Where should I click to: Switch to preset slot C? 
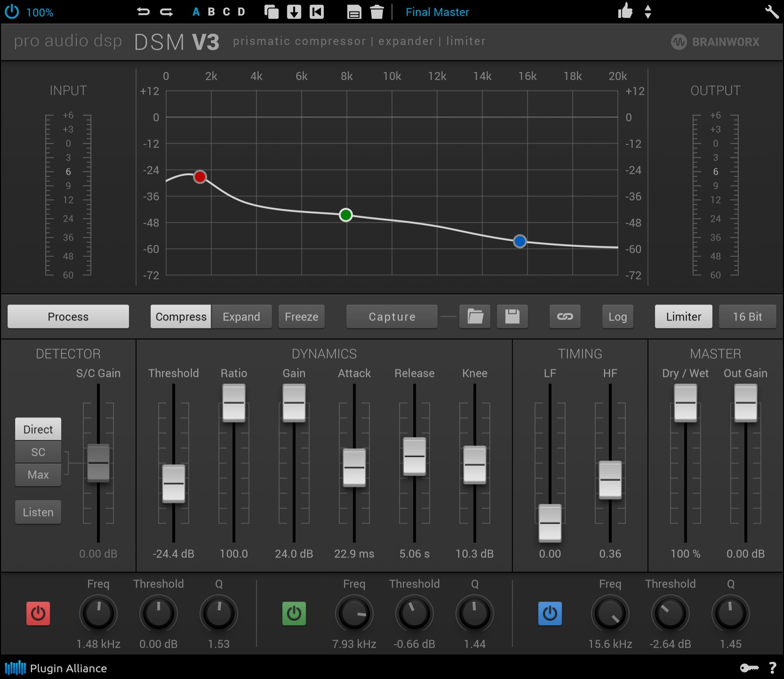pos(226,12)
